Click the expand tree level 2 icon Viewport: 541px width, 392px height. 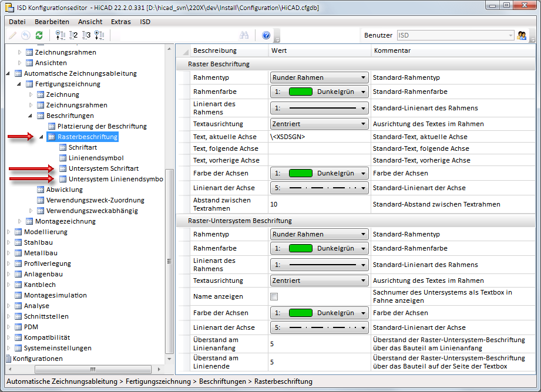[x=73, y=35]
